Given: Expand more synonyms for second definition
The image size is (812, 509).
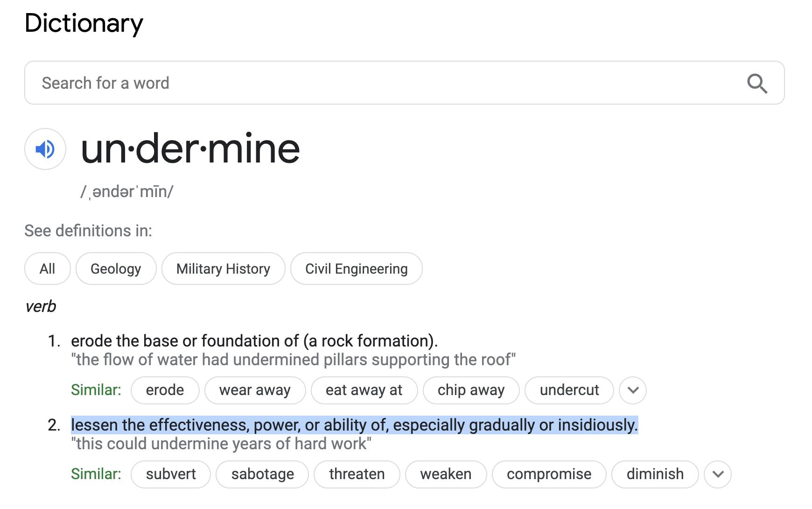Looking at the screenshot, I should [718, 474].
